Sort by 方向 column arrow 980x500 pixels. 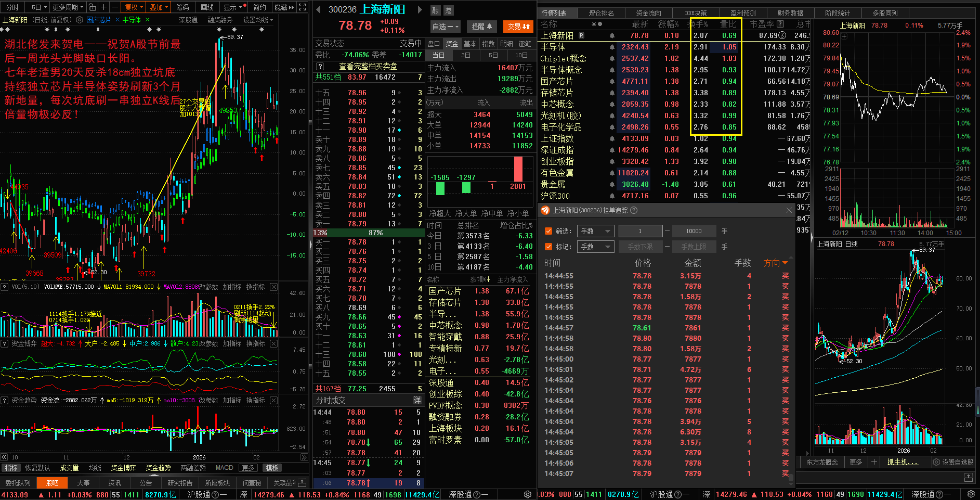785,263
